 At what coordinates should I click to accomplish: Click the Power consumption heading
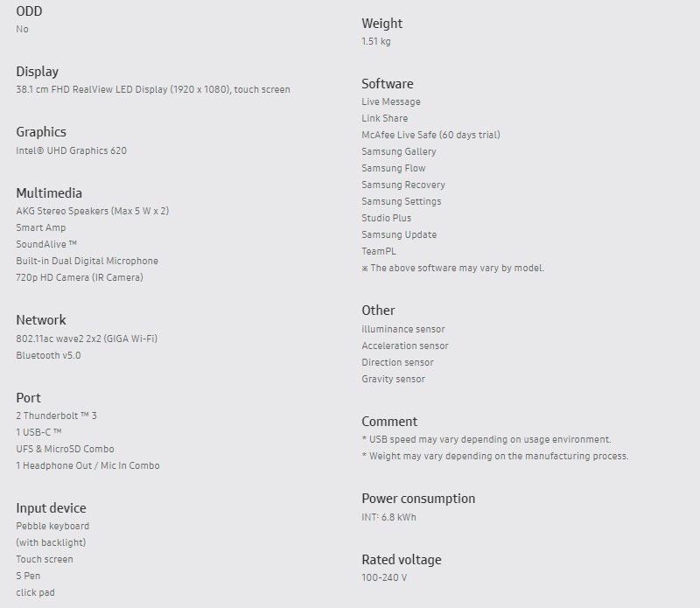(x=418, y=499)
